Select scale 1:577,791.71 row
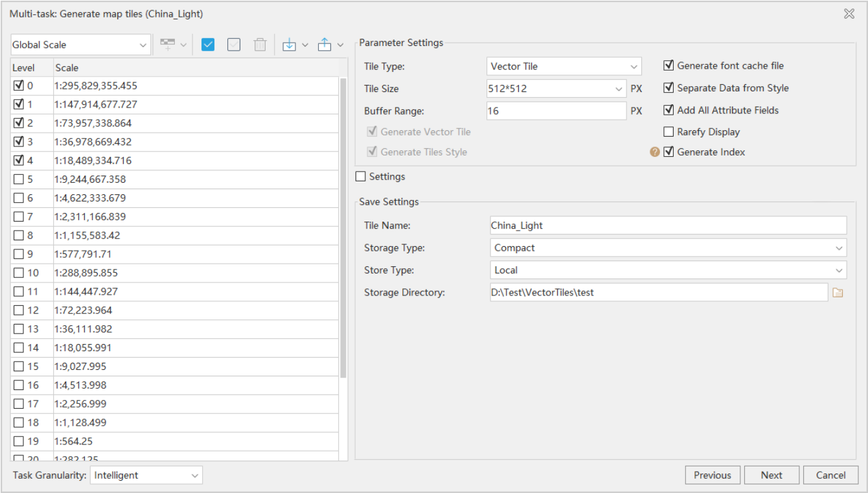Image resolution: width=868 pixels, height=493 pixels. coord(175,255)
